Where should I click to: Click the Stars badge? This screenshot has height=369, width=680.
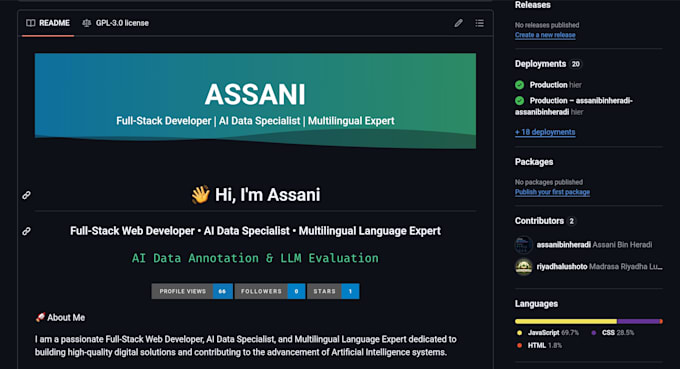(333, 291)
